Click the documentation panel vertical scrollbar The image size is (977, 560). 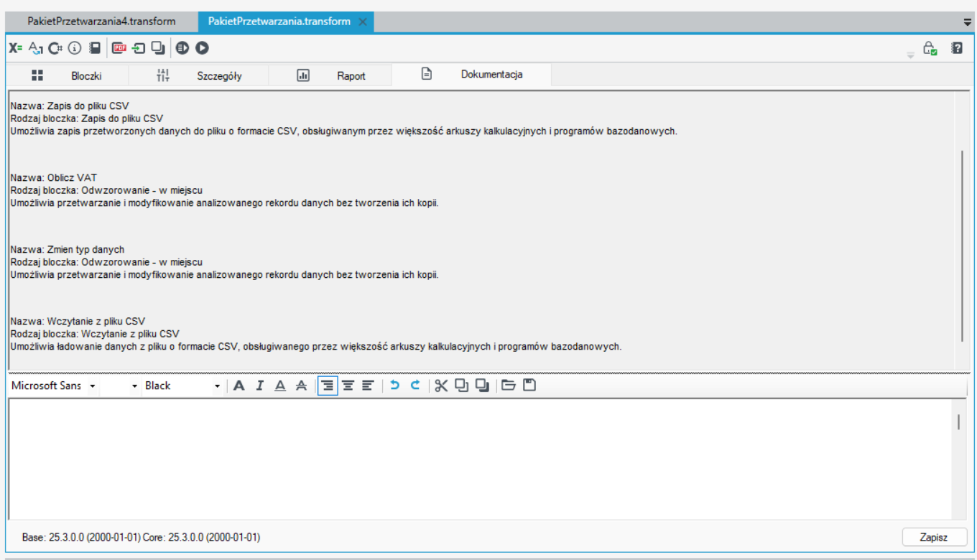pyautogui.click(x=962, y=246)
